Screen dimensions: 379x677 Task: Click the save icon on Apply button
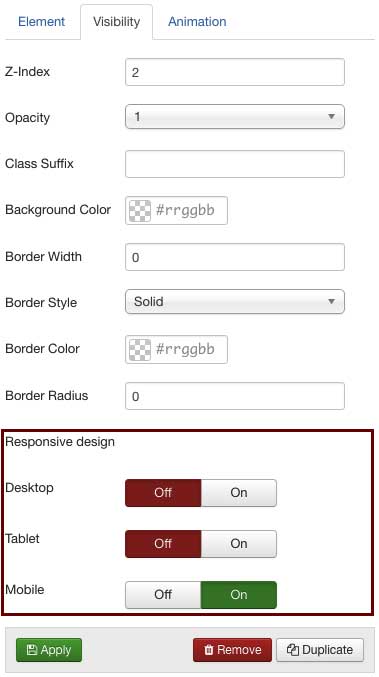click(x=32, y=650)
